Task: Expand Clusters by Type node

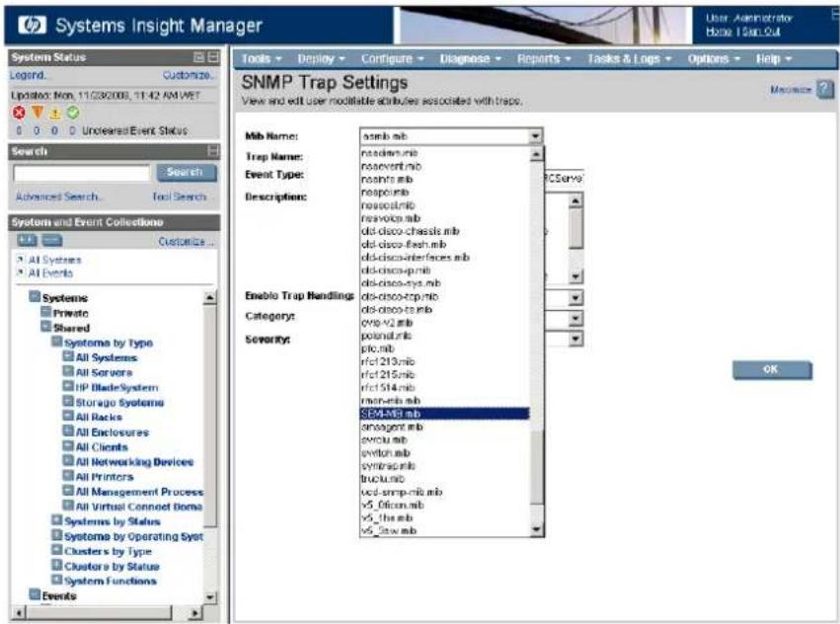Action: pos(57,550)
